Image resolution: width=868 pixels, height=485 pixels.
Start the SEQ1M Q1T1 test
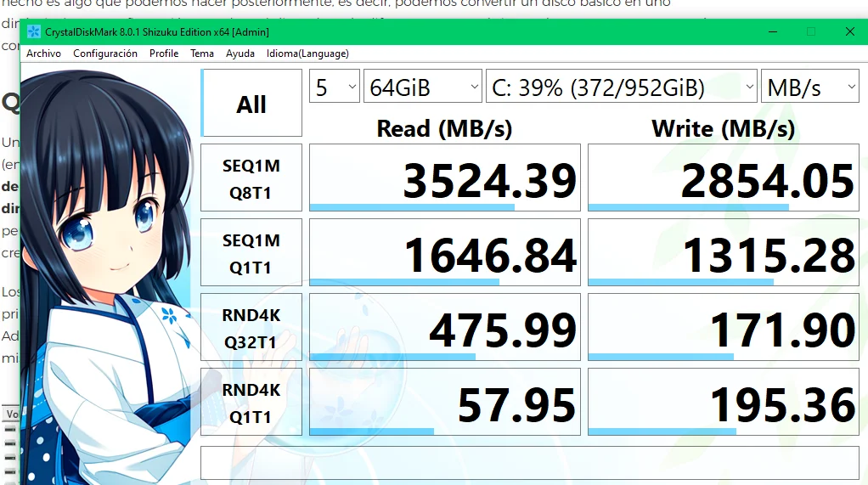[251, 252]
